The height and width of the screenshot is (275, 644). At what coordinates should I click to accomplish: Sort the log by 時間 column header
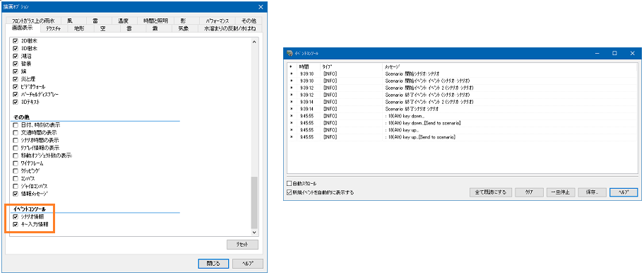click(x=309, y=66)
